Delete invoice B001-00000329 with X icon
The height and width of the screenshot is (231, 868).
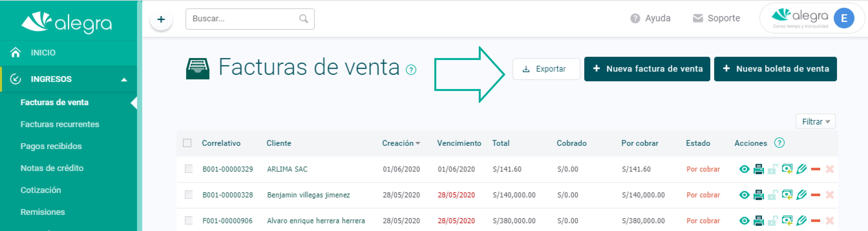point(830,169)
